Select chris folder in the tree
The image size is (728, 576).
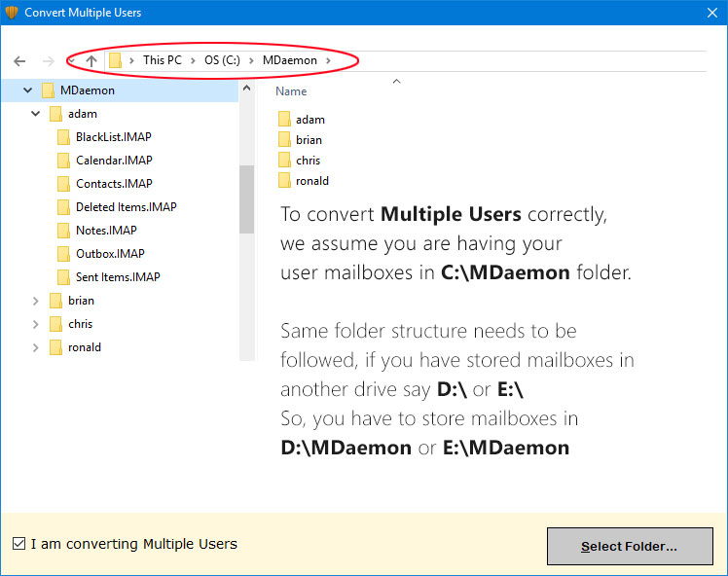click(81, 323)
